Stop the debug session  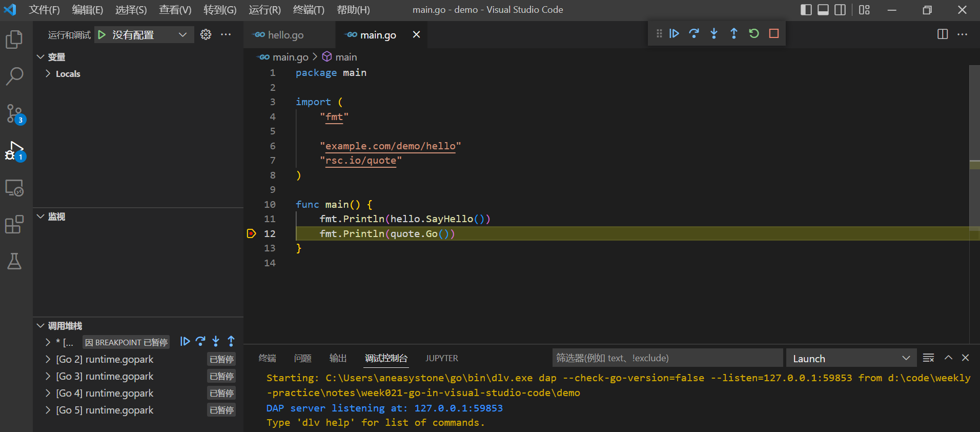click(774, 33)
